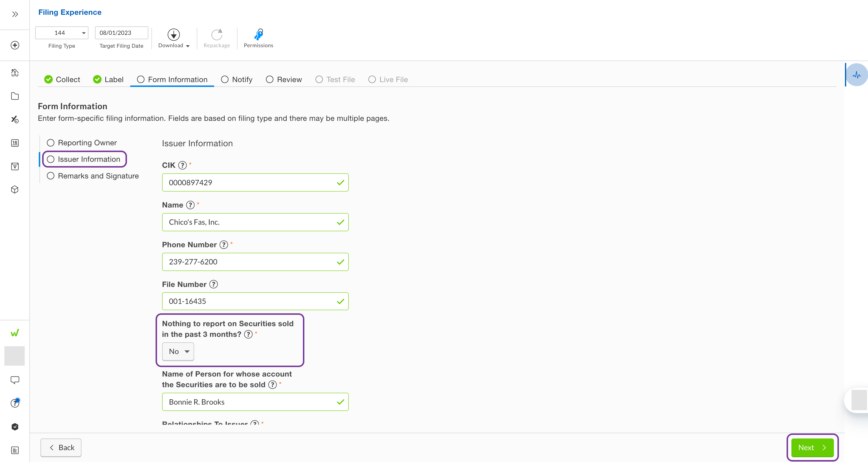Click the Repackage icon
This screenshot has height=462, width=868.
tap(216, 35)
